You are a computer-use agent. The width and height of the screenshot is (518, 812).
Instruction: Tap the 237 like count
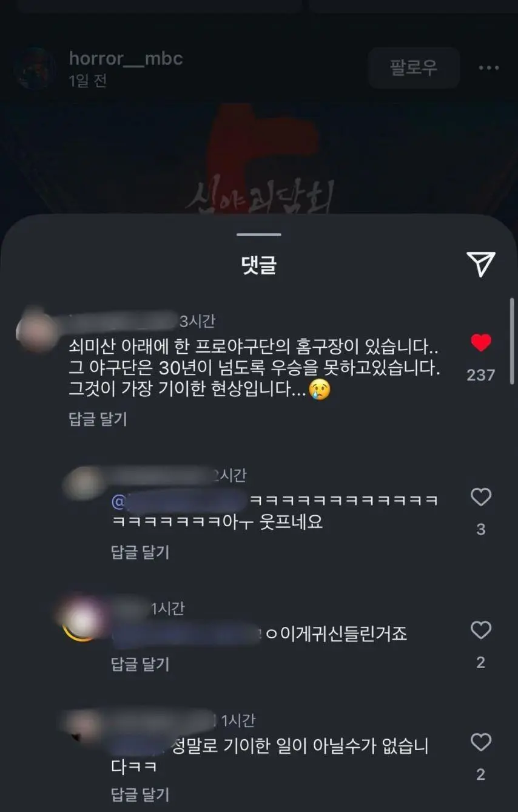(x=481, y=375)
